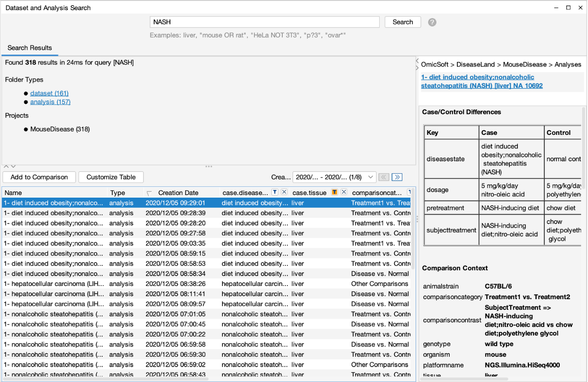Screen dimensions: 588x382
Task: Select the row created 2020/12/05 09:03:35
Action: tap(207, 243)
